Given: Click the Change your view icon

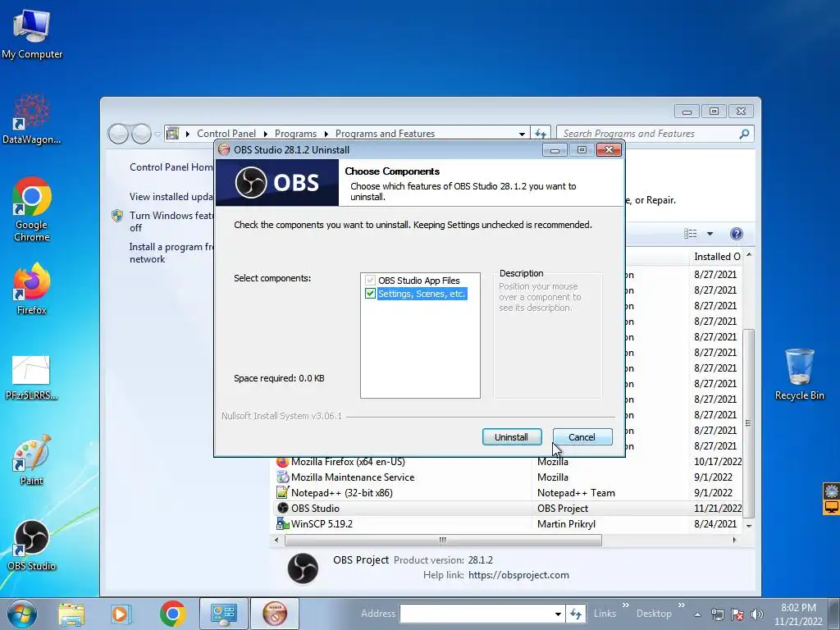Looking at the screenshot, I should (x=691, y=234).
